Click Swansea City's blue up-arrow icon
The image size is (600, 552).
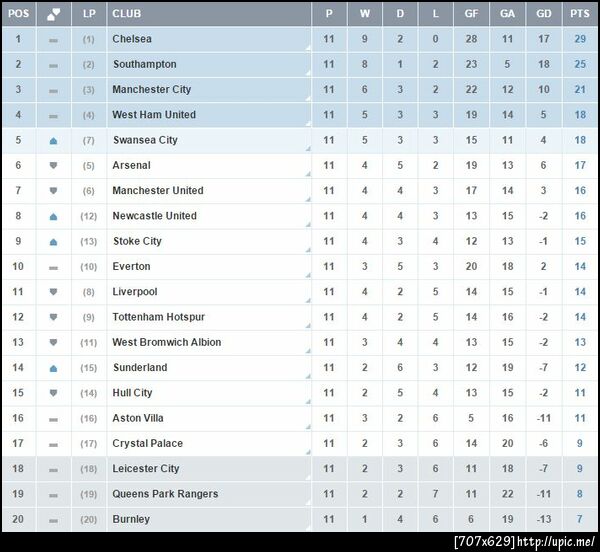(53, 141)
